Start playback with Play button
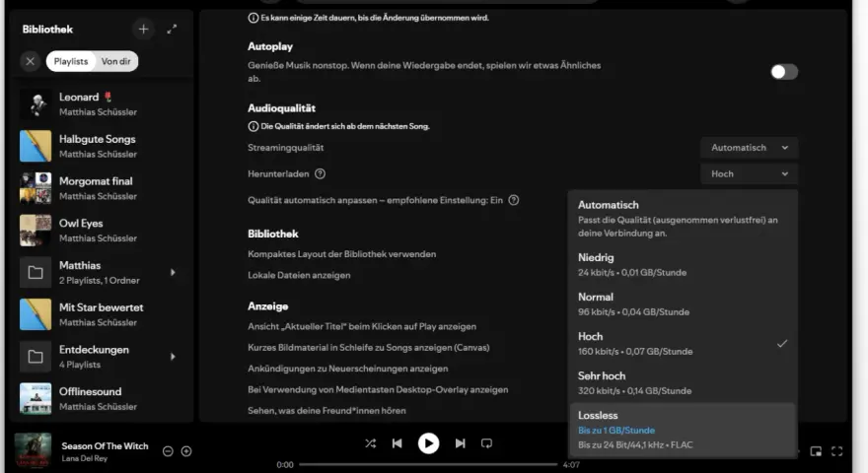868x473 pixels. [x=428, y=443]
